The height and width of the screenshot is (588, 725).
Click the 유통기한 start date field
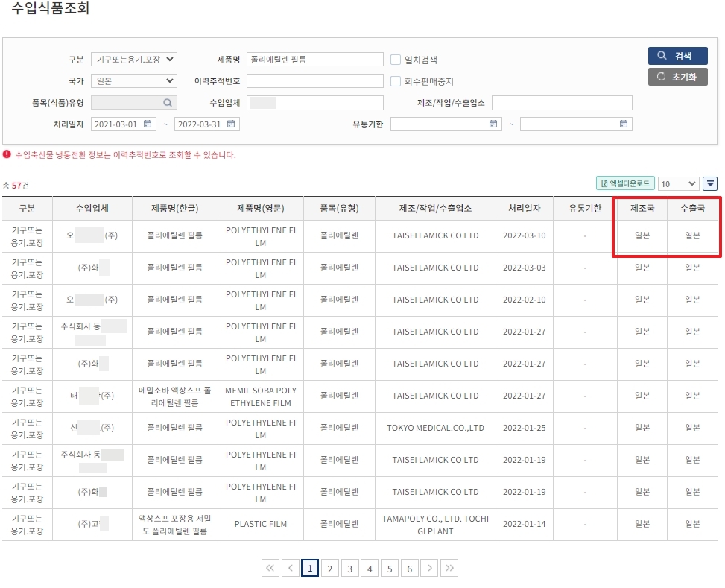(446, 124)
